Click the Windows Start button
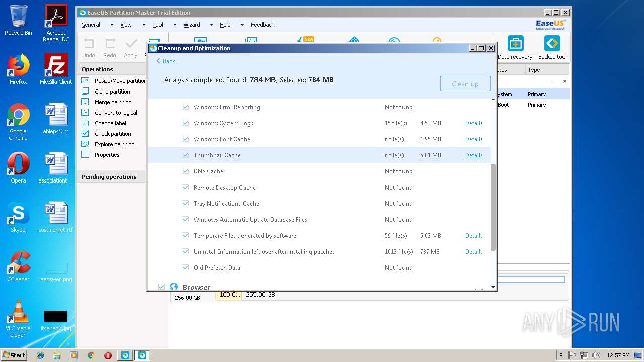Image resolution: width=644 pixels, height=362 pixels. click(14, 355)
